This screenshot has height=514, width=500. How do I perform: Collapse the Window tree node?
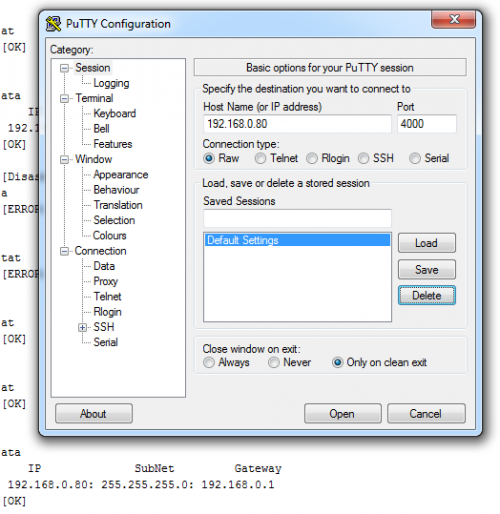[64, 160]
